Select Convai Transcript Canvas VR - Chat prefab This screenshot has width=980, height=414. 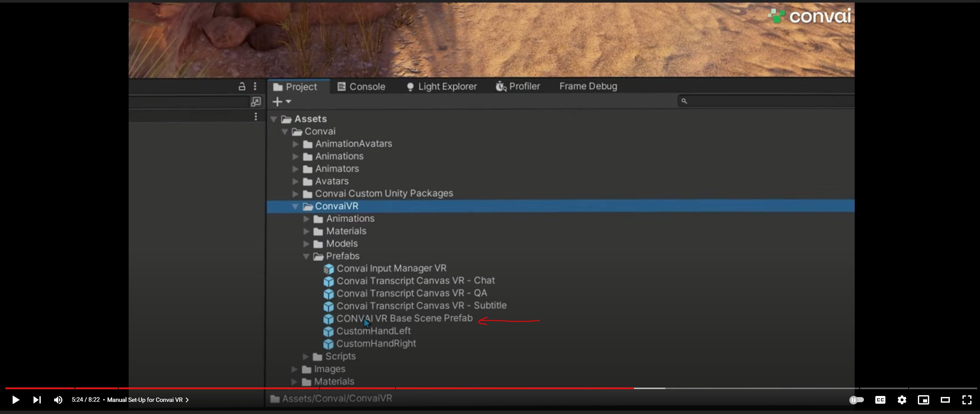(x=415, y=281)
